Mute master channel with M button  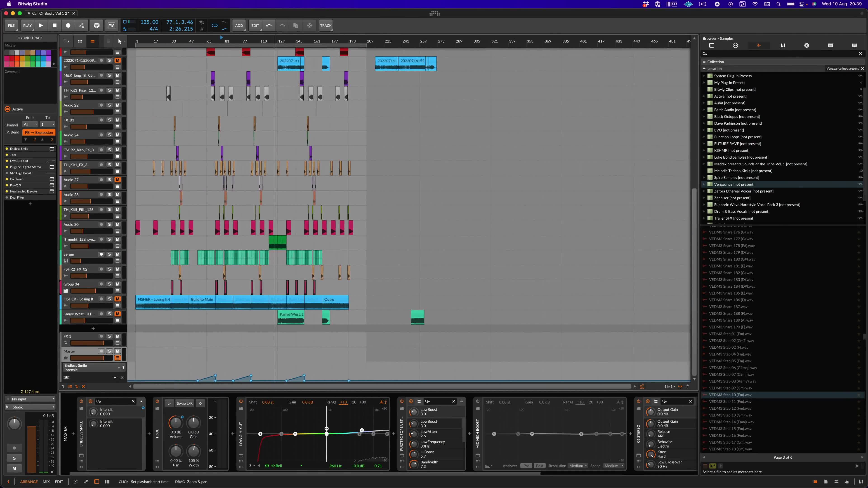click(14, 468)
